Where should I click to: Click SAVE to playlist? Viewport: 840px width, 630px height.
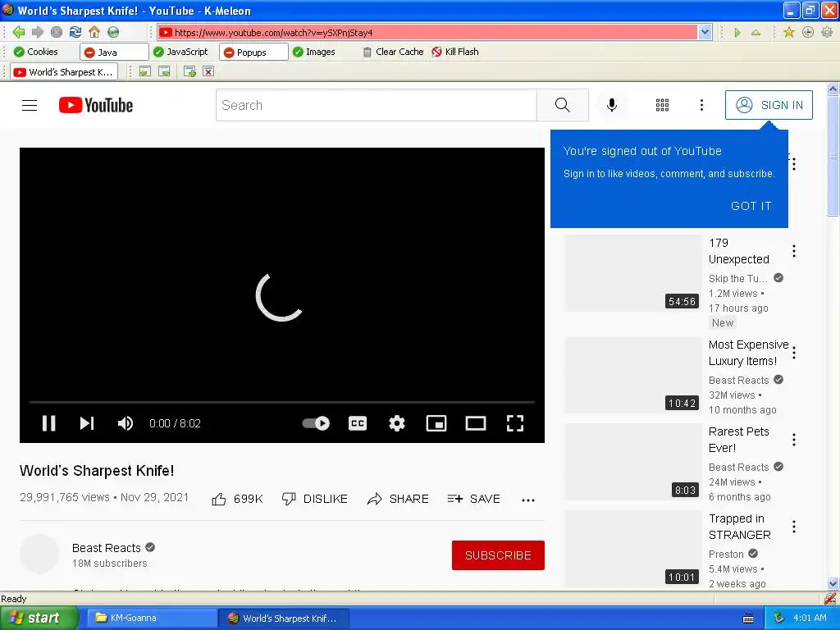473,499
